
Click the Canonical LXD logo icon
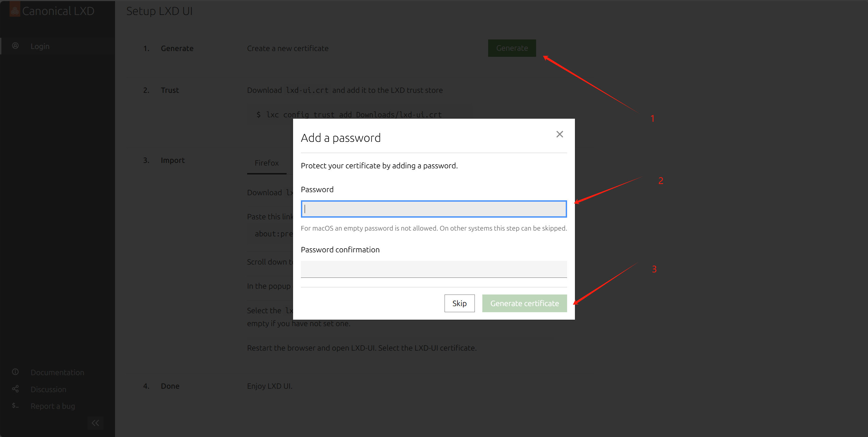pos(15,11)
